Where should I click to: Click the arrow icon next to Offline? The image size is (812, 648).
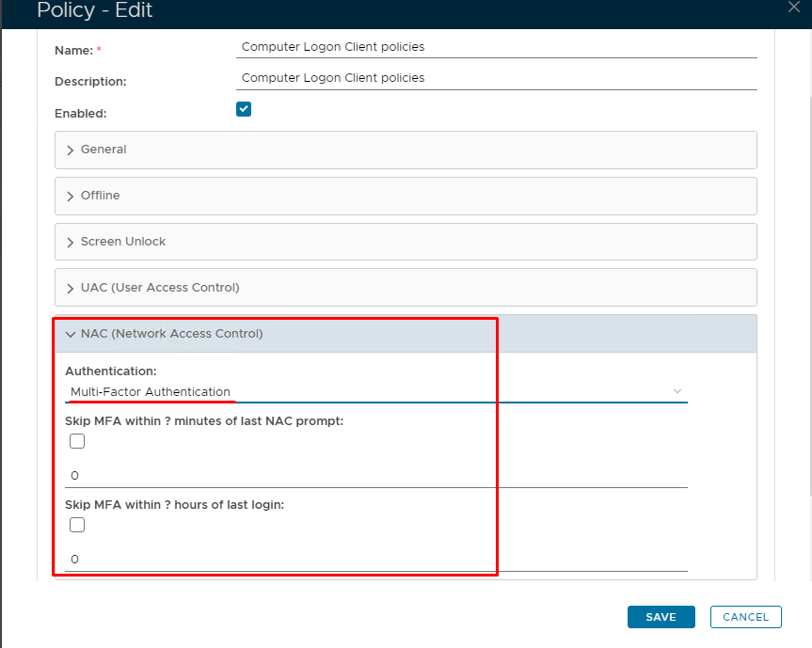pos(71,197)
